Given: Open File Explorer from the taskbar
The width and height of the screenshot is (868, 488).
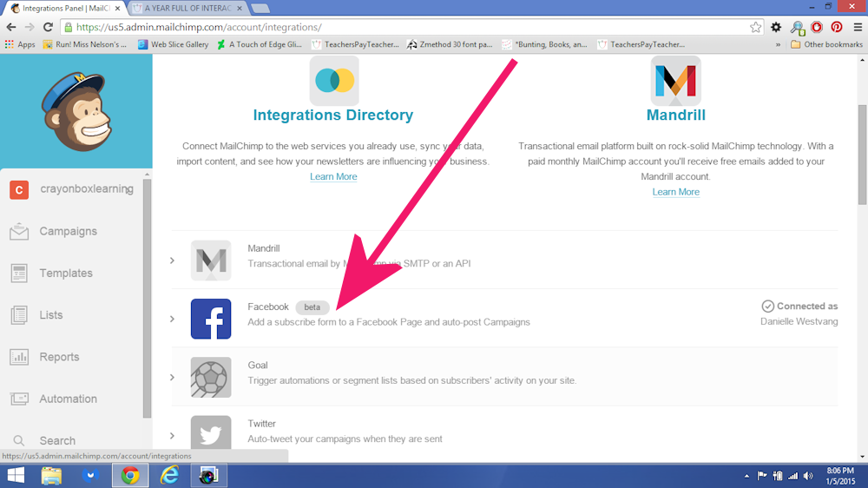Looking at the screenshot, I should [51, 475].
